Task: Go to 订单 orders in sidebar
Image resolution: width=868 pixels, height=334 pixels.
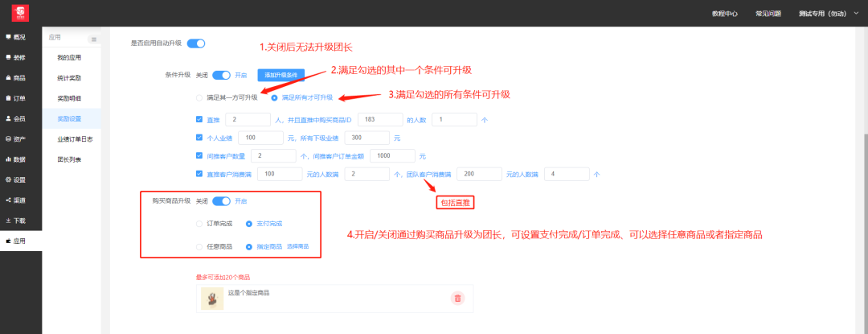Action: pyautogui.click(x=16, y=98)
